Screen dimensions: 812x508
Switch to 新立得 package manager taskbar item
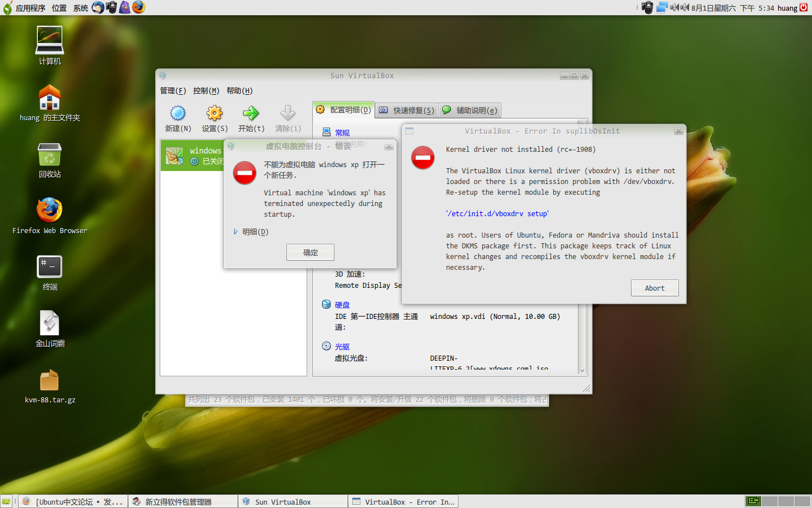tap(183, 501)
